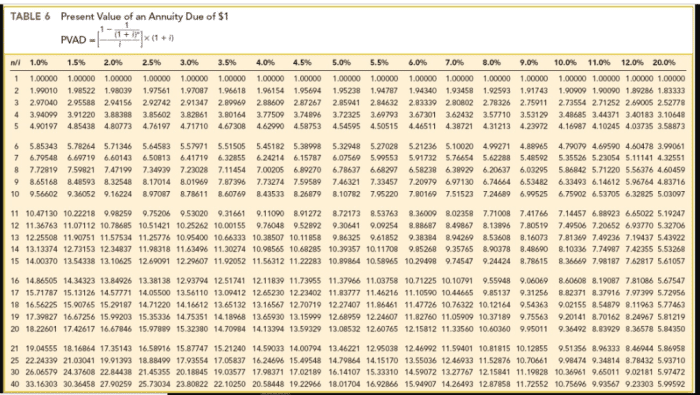Click the 'PVAD =' formula text
Screen dimensions: 700x395
[78, 40]
